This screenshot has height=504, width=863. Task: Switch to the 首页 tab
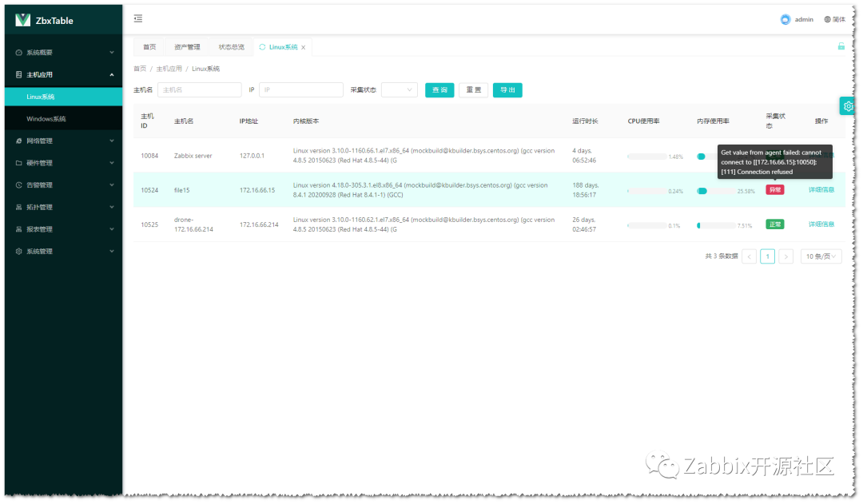point(149,47)
